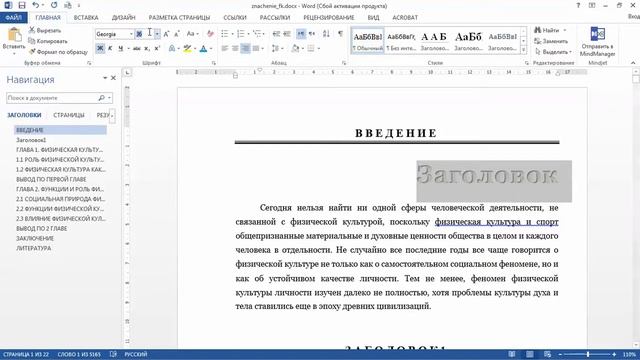Save the document with the floppy disk icon

pyautogui.click(x=22, y=6)
